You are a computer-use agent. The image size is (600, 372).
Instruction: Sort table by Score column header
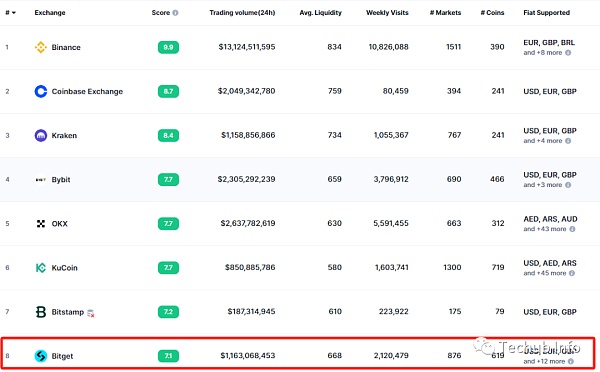160,13
